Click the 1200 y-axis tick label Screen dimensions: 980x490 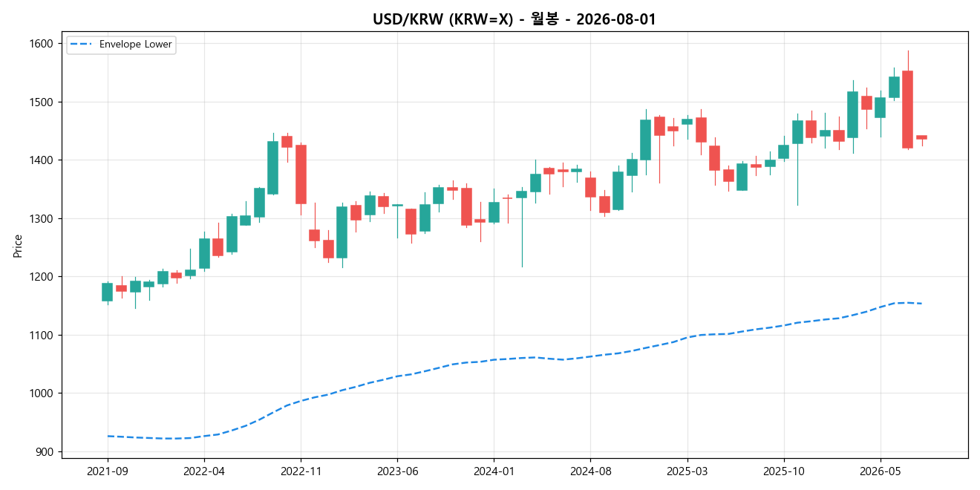[42, 277]
